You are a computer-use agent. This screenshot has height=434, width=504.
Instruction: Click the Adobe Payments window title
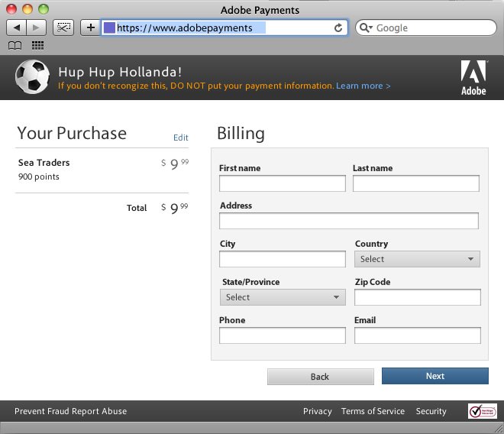pos(260,10)
